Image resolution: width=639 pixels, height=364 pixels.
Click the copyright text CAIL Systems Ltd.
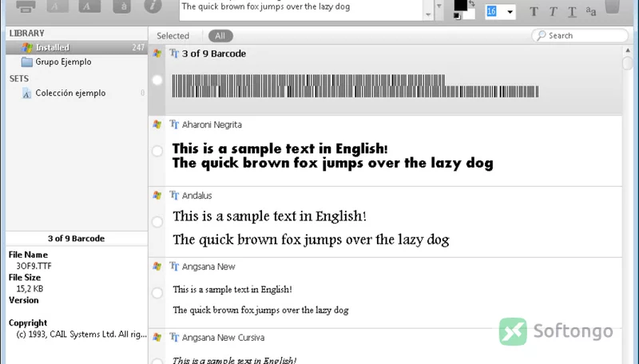82,334
